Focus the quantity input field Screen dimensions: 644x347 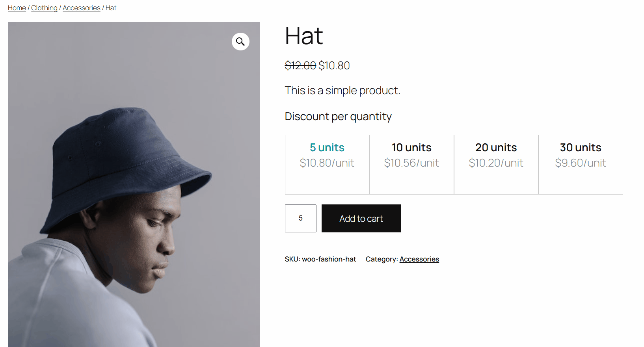point(301,218)
